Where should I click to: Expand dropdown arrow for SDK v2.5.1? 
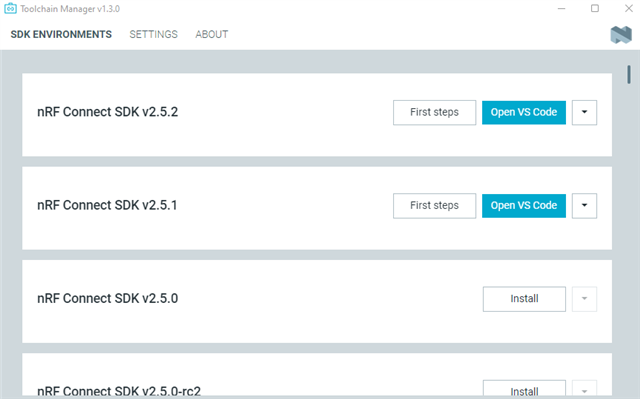click(x=584, y=206)
